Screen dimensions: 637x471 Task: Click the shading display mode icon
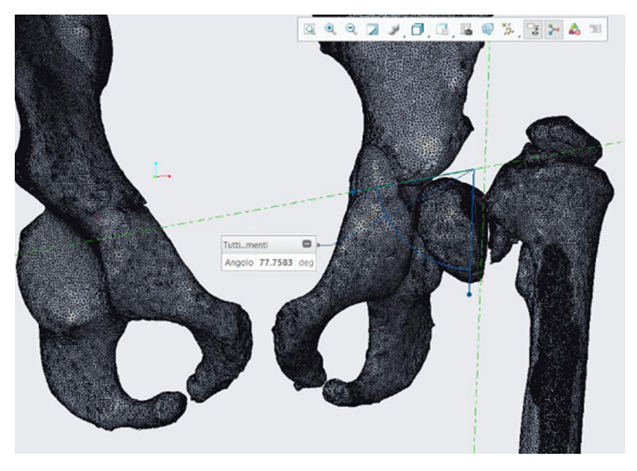(x=372, y=30)
